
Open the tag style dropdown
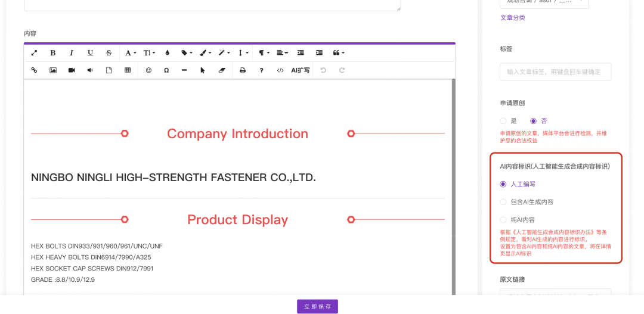click(187, 53)
